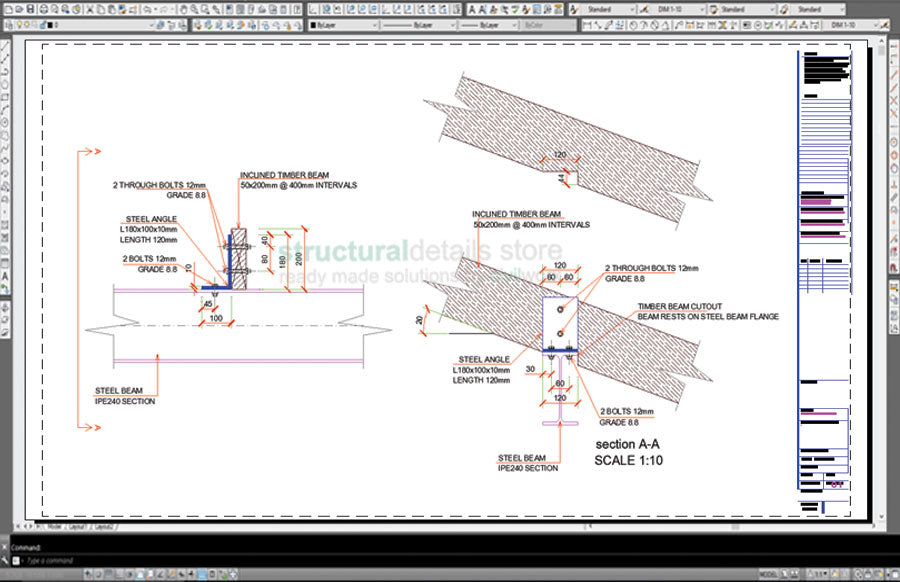Toggle layer 0 lightbulb on/off
Image resolution: width=900 pixels, height=582 pixels.
18,24
